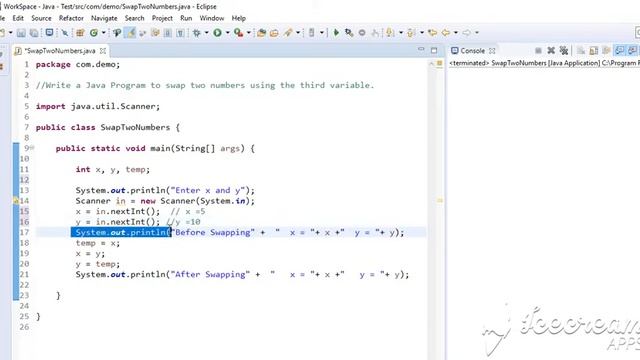Click the Save icon in main toolbar
The image size is (640, 360).
click(21, 33)
